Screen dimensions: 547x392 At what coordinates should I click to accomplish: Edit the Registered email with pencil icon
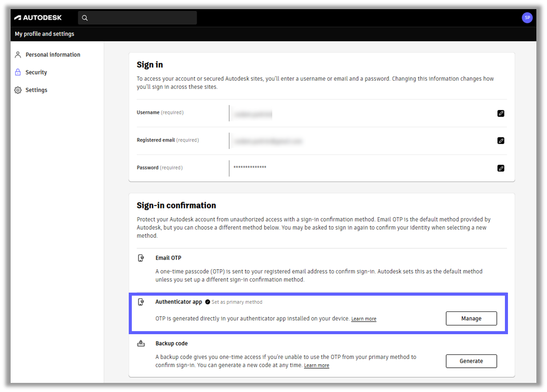500,140
